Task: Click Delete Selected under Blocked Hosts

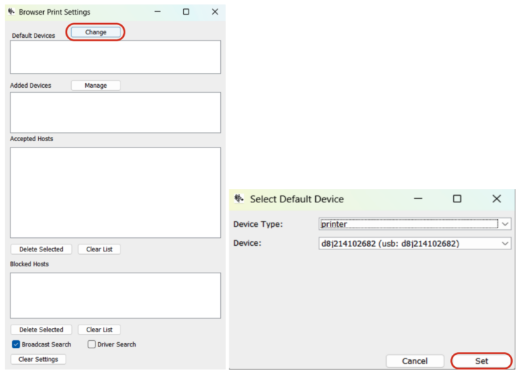Action: point(41,330)
